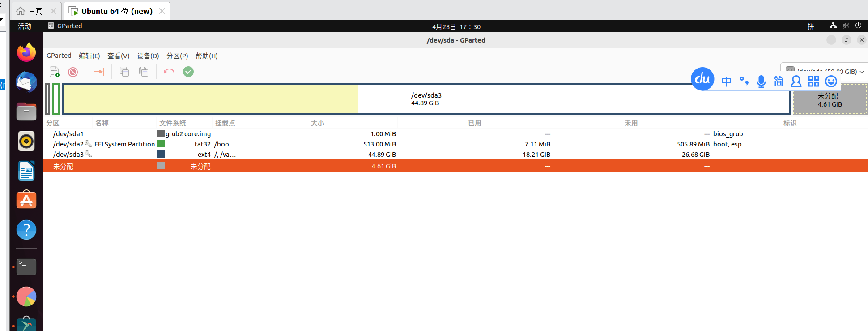Open Terminal from the dock
This screenshot has height=331, width=868.
tap(26, 267)
